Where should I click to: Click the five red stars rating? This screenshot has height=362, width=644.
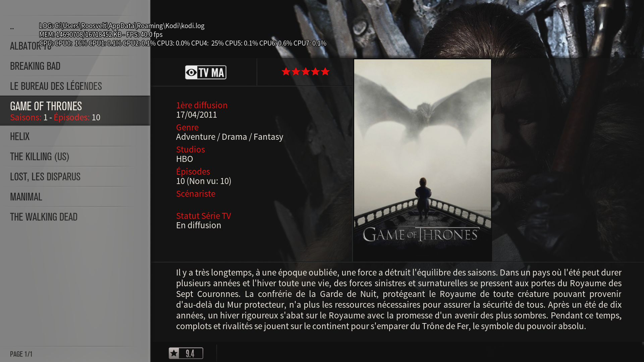(x=306, y=72)
